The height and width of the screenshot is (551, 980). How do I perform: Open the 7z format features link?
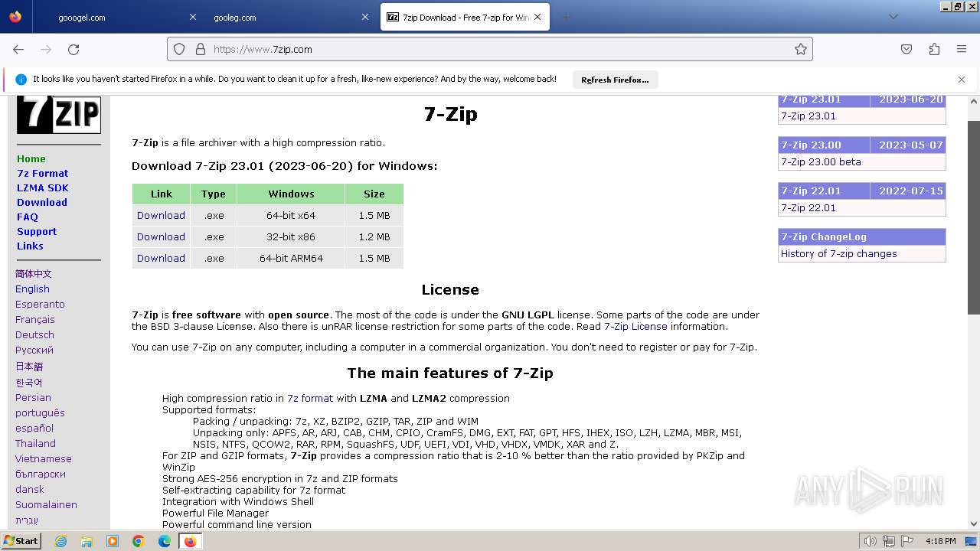tap(310, 399)
